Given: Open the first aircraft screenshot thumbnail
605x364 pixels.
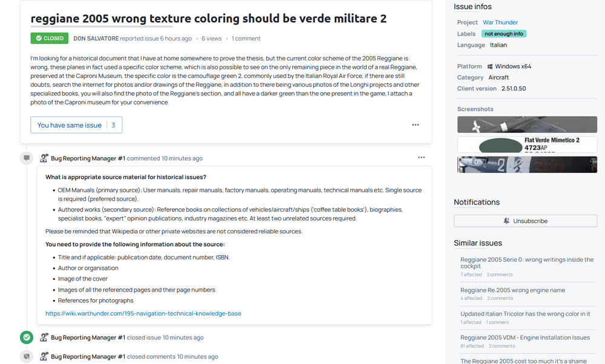Looking at the screenshot, I should (x=527, y=125).
